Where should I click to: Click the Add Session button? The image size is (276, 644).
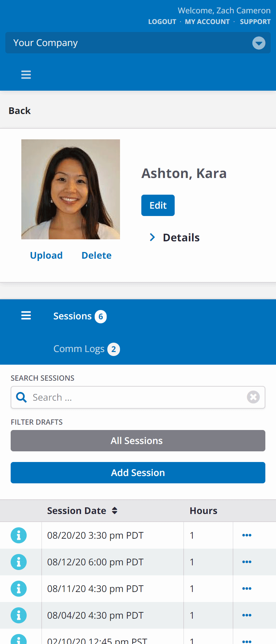[138, 473]
